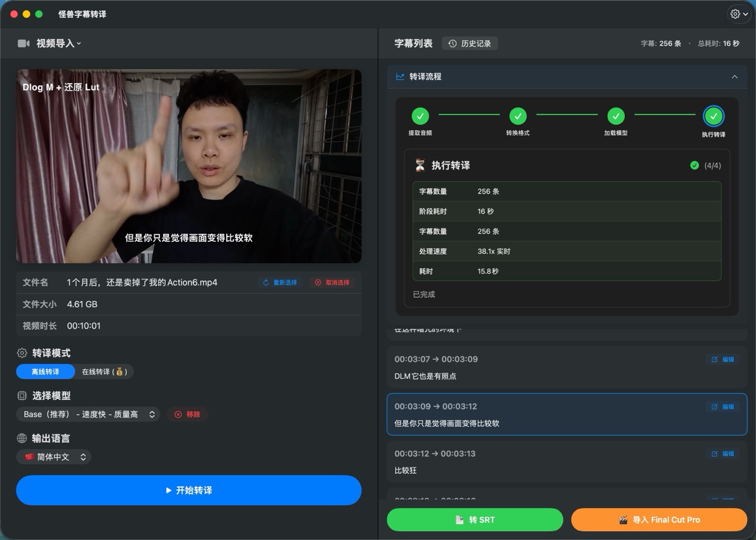The image size is (756, 540).
Task: Click the clock icon on the 历史记录 button
Action: click(451, 43)
